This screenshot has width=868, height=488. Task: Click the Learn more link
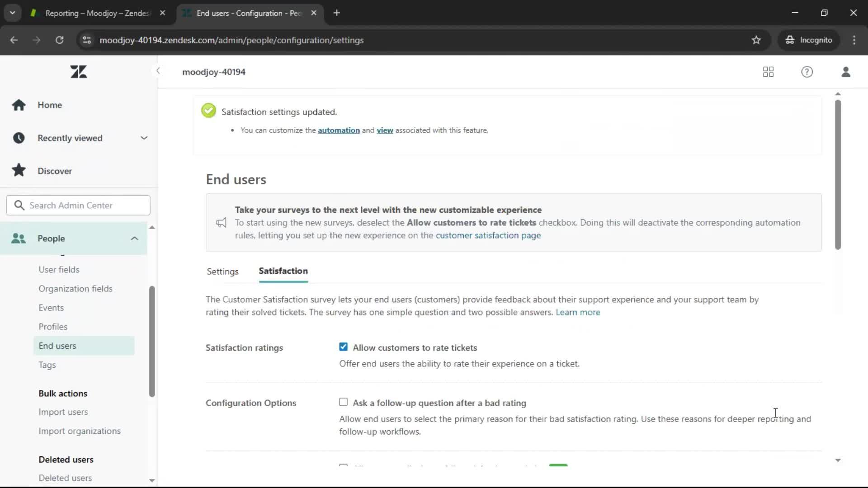click(x=578, y=312)
